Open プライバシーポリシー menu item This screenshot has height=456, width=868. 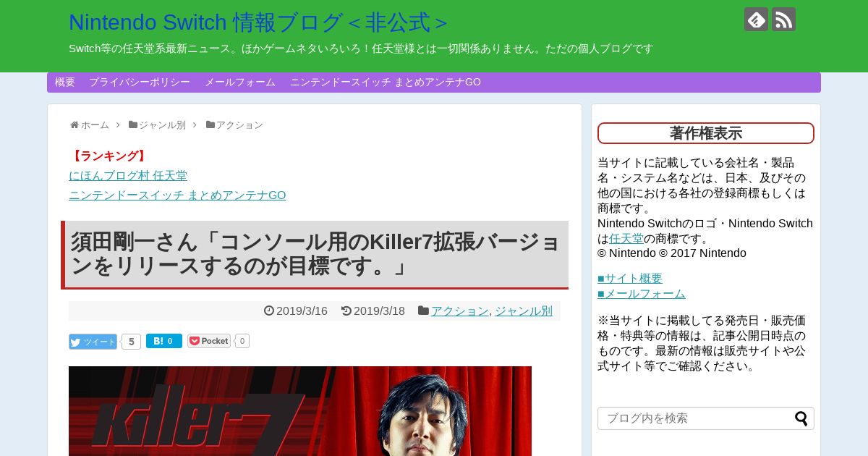click(140, 83)
